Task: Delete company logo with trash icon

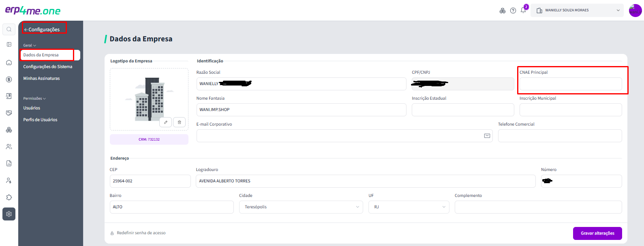Action: click(180, 122)
